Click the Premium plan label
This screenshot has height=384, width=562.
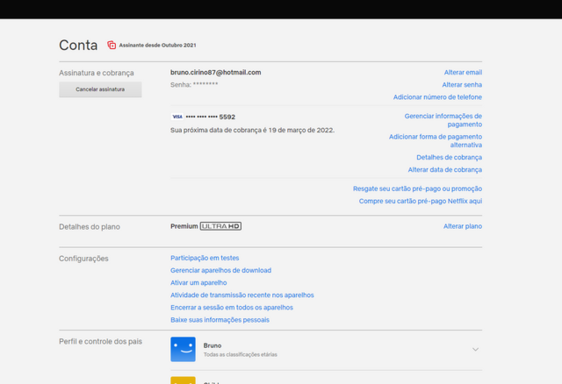click(x=184, y=226)
